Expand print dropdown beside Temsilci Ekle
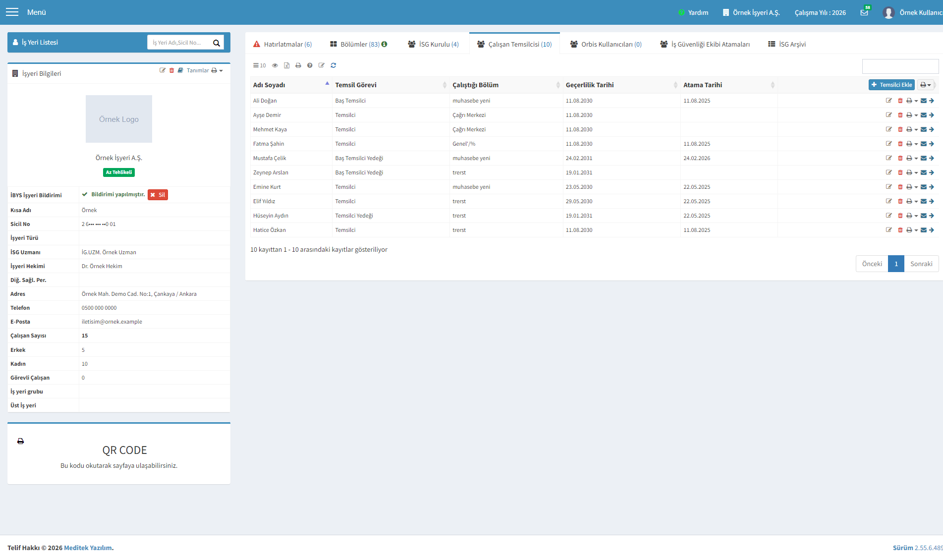943x560 pixels. click(926, 85)
